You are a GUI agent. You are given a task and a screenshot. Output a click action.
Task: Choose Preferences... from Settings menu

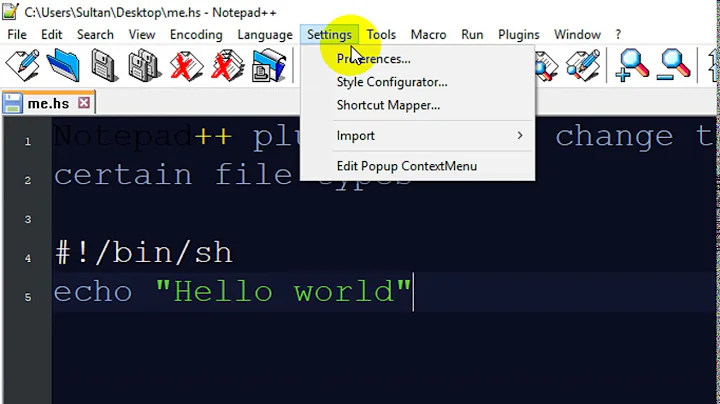pos(417,59)
